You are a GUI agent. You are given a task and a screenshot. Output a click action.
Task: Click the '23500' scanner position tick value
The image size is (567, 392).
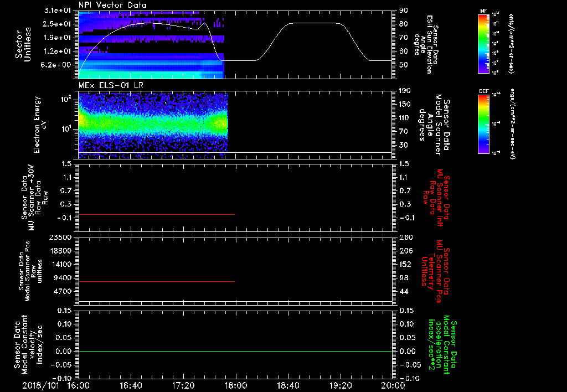[x=60, y=238]
